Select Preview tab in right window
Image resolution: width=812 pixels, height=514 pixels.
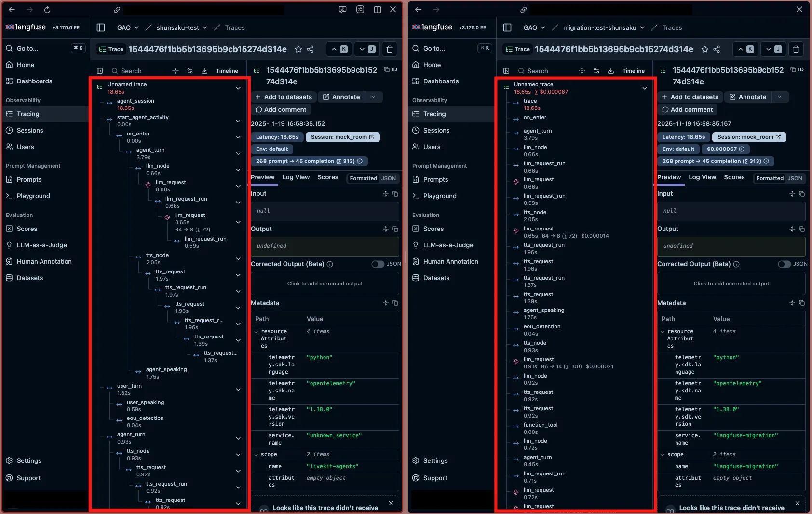coord(669,177)
